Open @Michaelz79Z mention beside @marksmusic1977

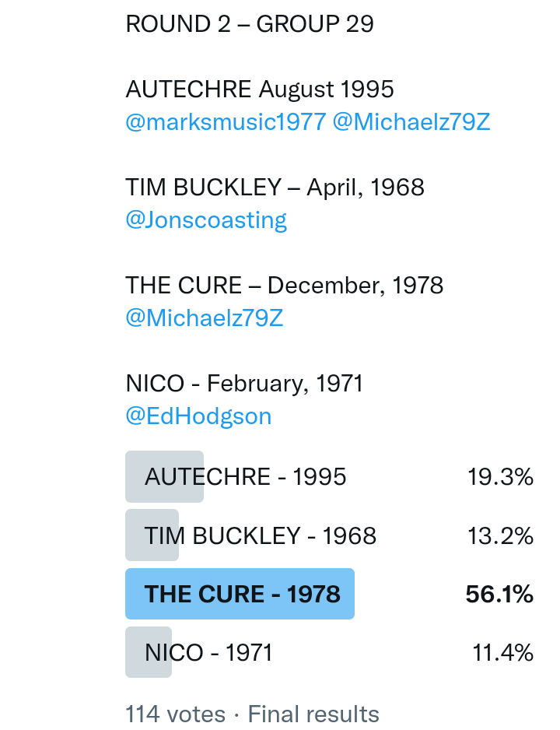tap(411, 122)
